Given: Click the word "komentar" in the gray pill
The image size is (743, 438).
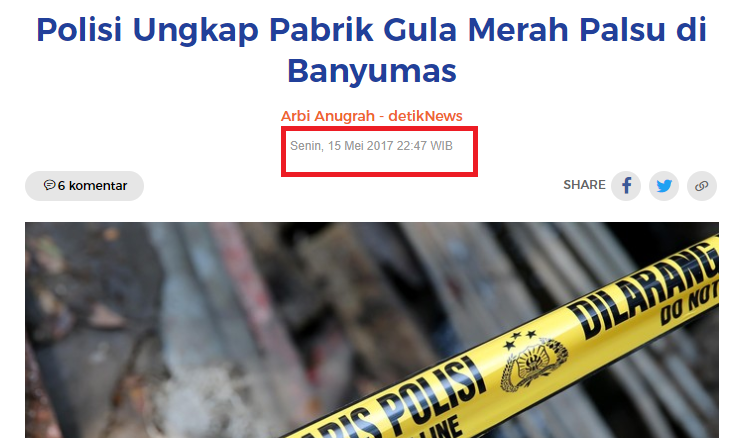Looking at the screenshot, I should (98, 186).
